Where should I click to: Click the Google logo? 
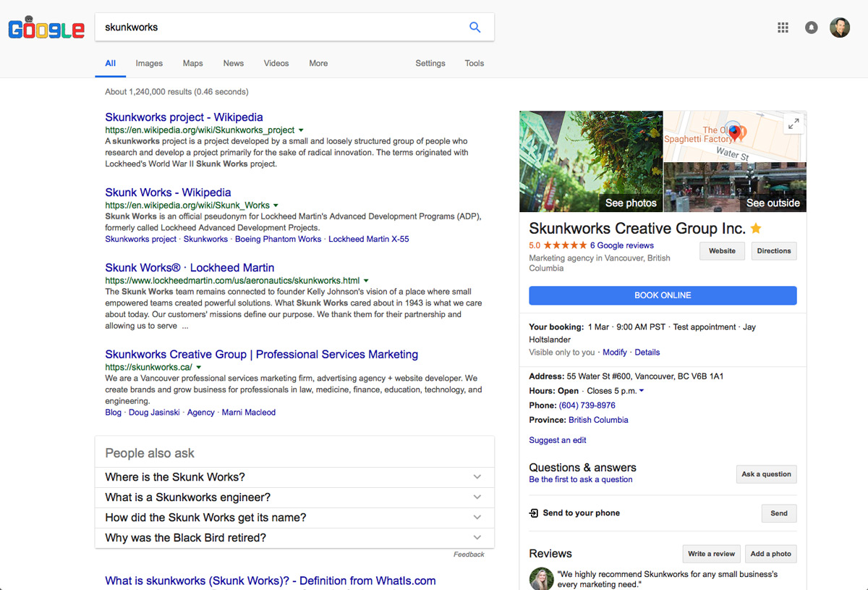[46, 28]
